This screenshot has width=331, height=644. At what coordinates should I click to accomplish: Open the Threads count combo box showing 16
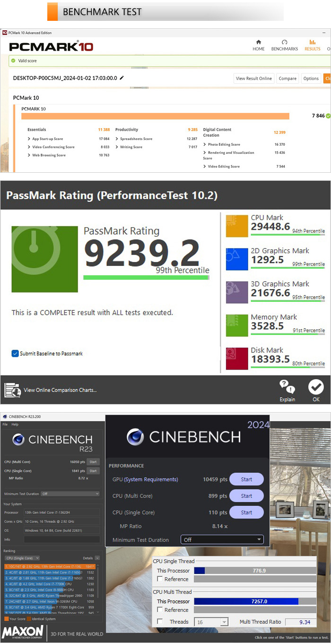211,622
